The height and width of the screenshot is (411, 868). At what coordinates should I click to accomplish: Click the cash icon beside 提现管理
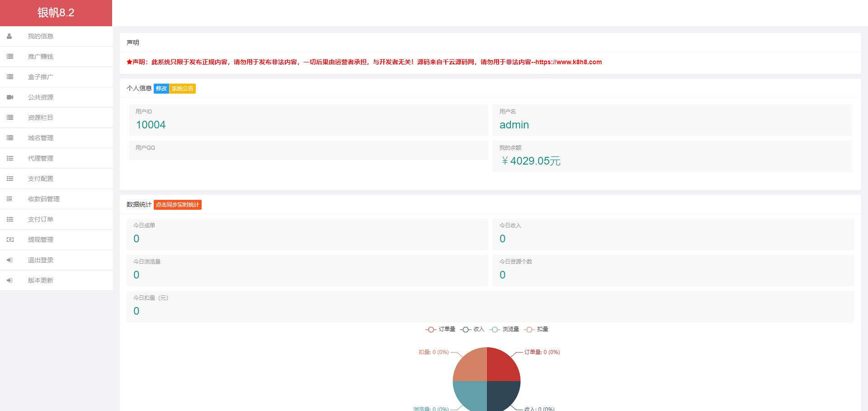[x=10, y=240]
